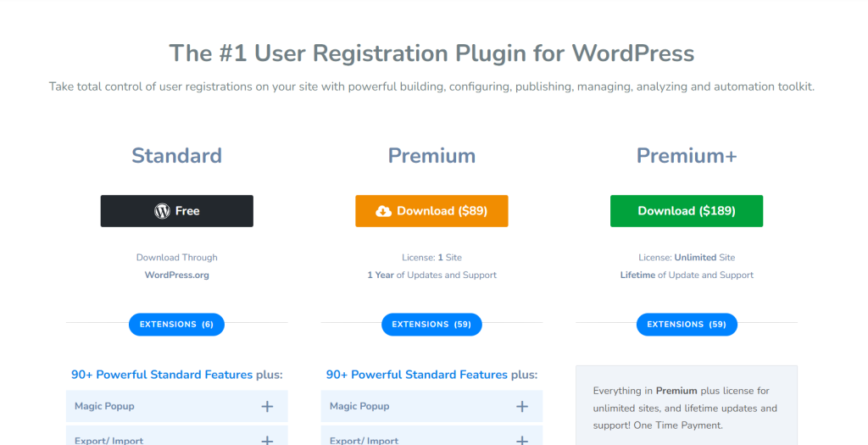Open Extensions (59) badge under Premium+

point(687,324)
